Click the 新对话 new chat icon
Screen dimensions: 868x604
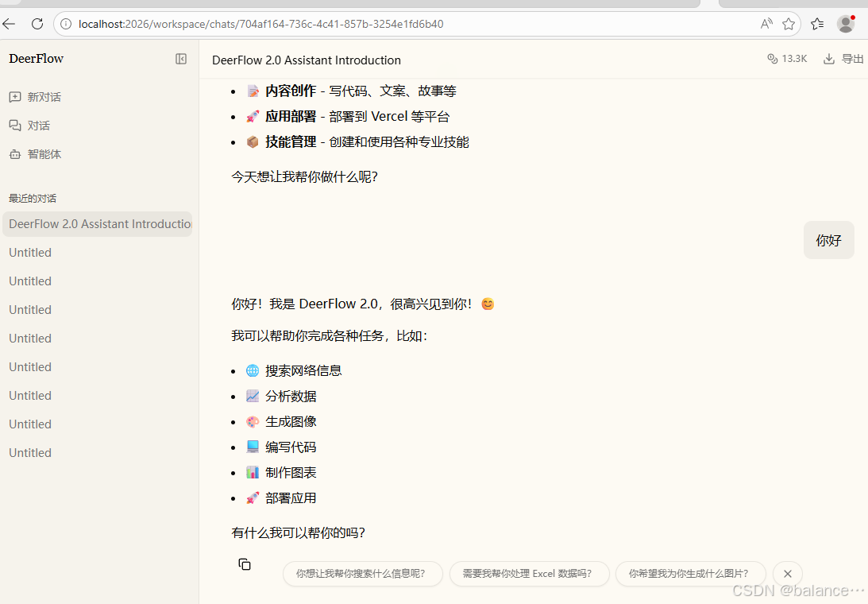15,97
